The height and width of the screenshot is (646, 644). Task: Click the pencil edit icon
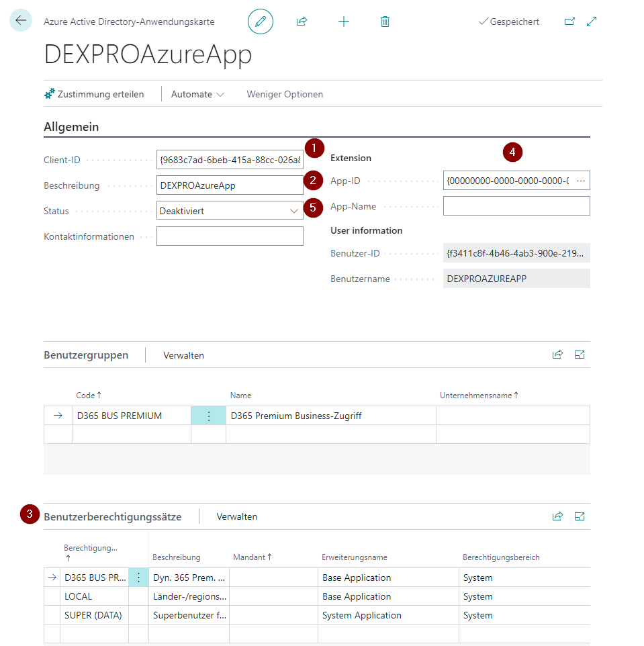click(x=261, y=21)
